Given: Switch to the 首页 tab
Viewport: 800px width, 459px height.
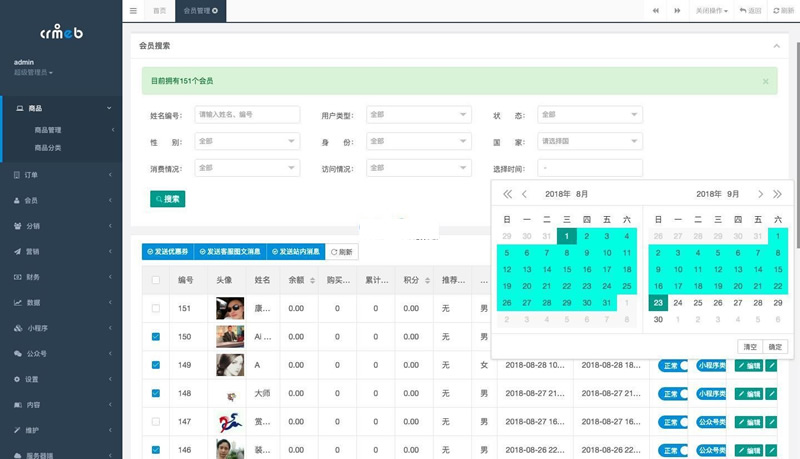Looking at the screenshot, I should click(159, 10).
